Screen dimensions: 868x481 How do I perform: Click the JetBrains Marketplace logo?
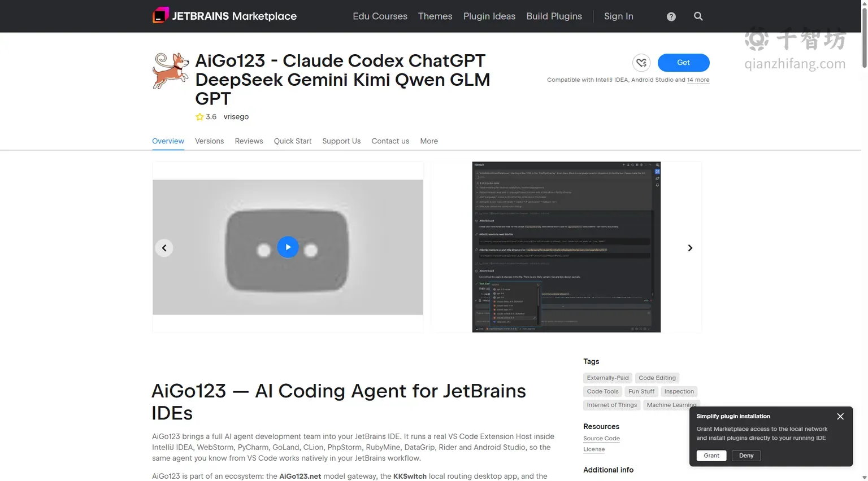tap(224, 16)
